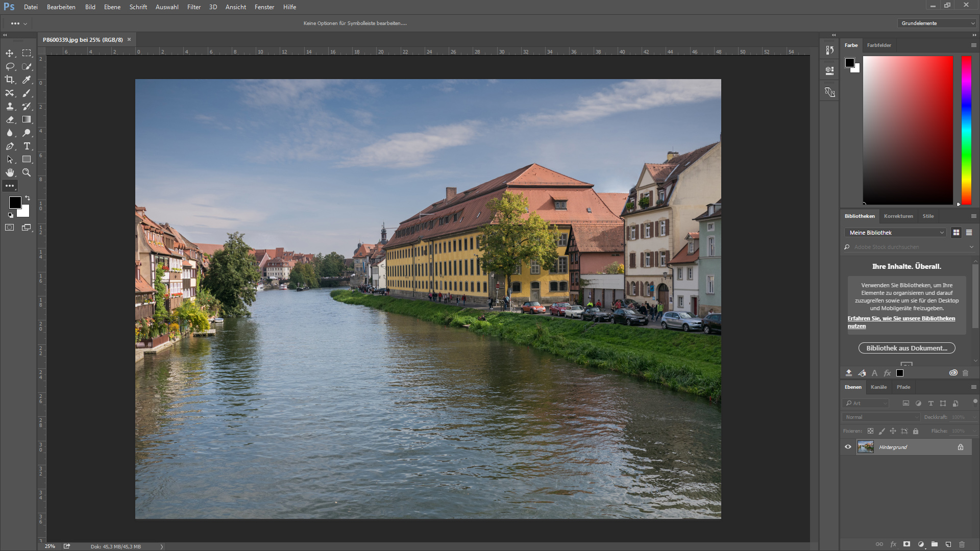Click the Bibliothek aus Dokument button
This screenshot has height=551, width=980.
[906, 348]
